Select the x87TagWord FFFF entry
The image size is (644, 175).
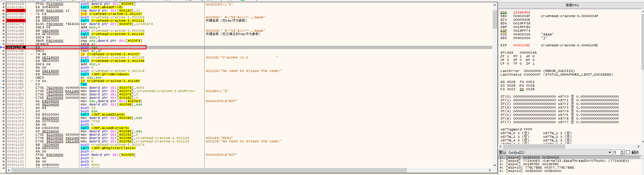point(516,130)
